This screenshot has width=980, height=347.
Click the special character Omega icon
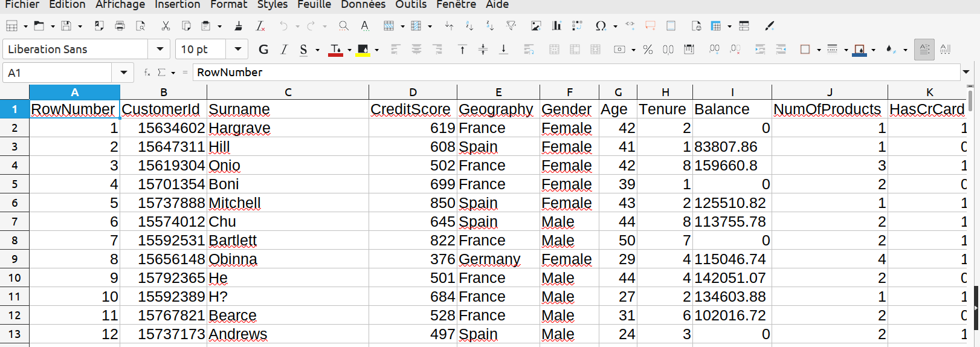[600, 26]
